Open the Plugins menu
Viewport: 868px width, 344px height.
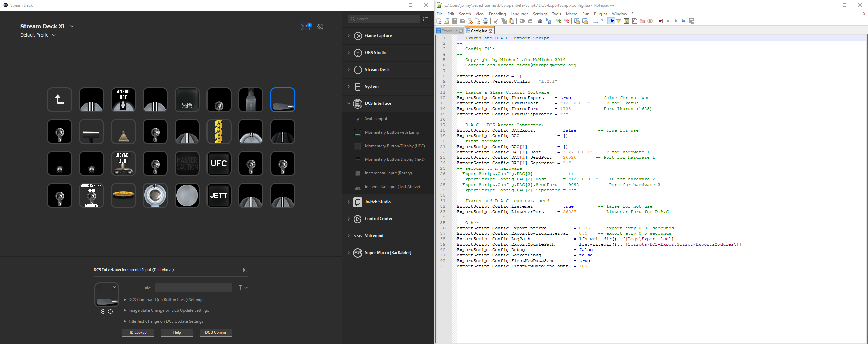pos(600,14)
